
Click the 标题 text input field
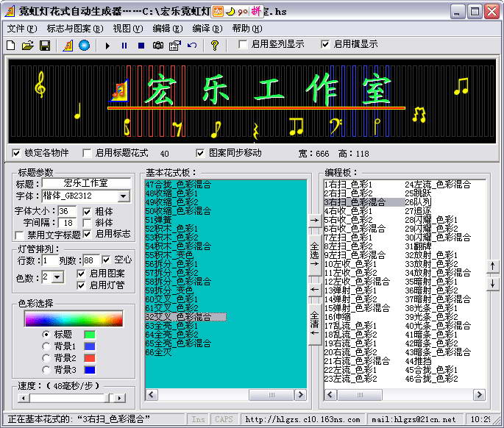click(x=86, y=183)
